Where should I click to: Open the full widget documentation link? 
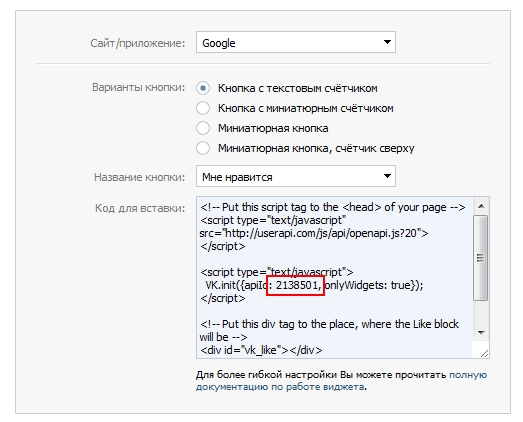(x=341, y=381)
